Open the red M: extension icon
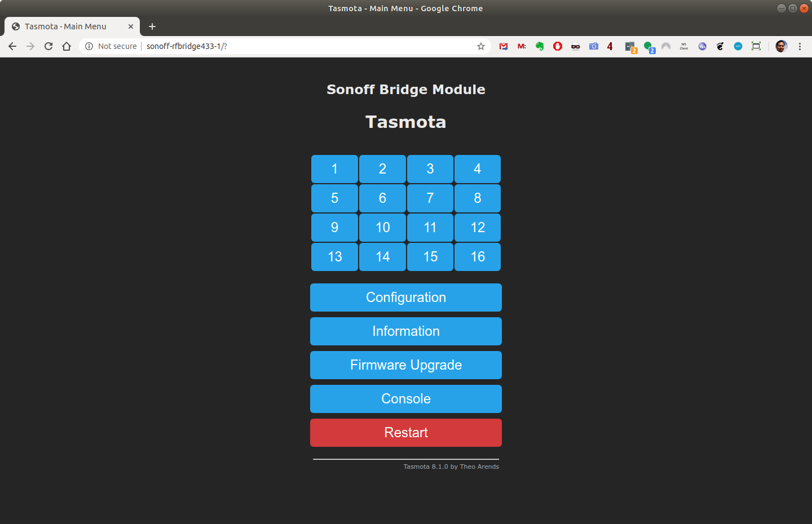The height and width of the screenshot is (524, 812). click(x=522, y=46)
